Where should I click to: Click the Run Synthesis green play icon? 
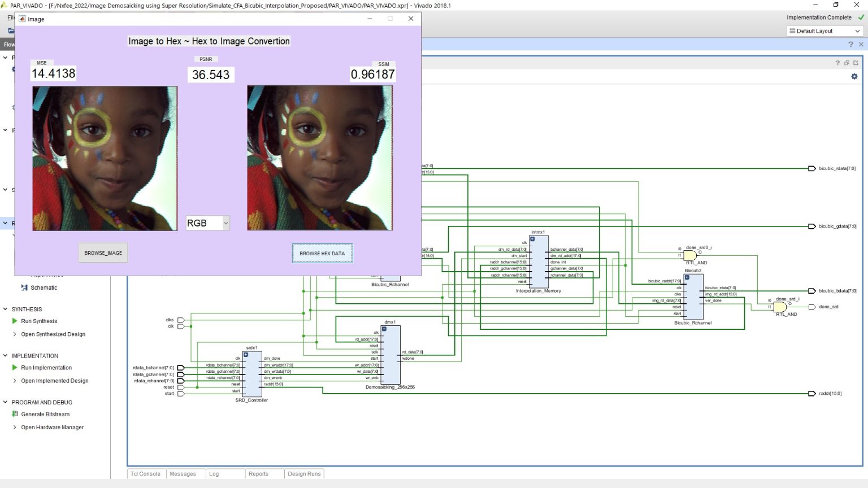15,321
